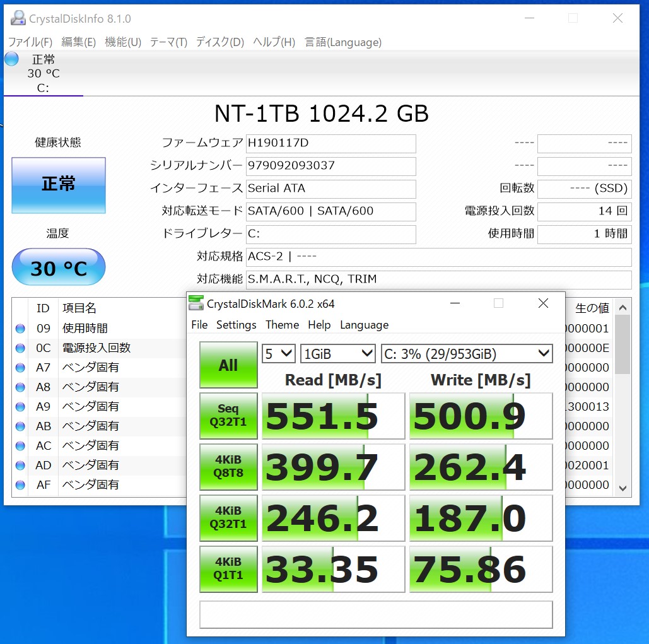Open the ヘルプ(H) menu
This screenshot has height=644, width=649.
coord(274,42)
